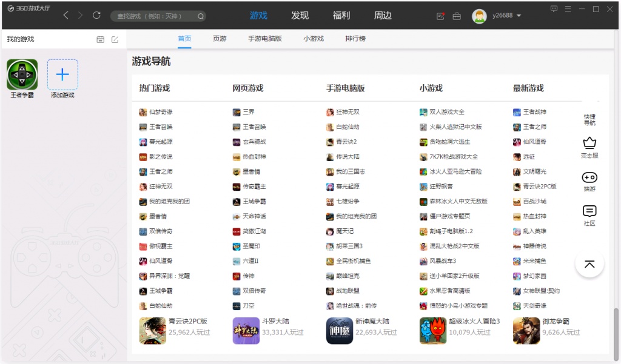Open 新神魔大陆 game thumbnail
Image resolution: width=621 pixels, height=364 pixels.
[x=340, y=331]
